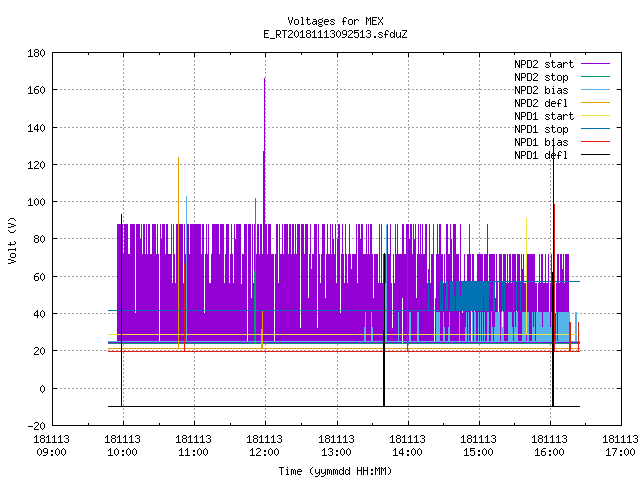The image size is (640, 480).
Task: Click the y-axis tick value 180
Action: [x=36, y=53]
